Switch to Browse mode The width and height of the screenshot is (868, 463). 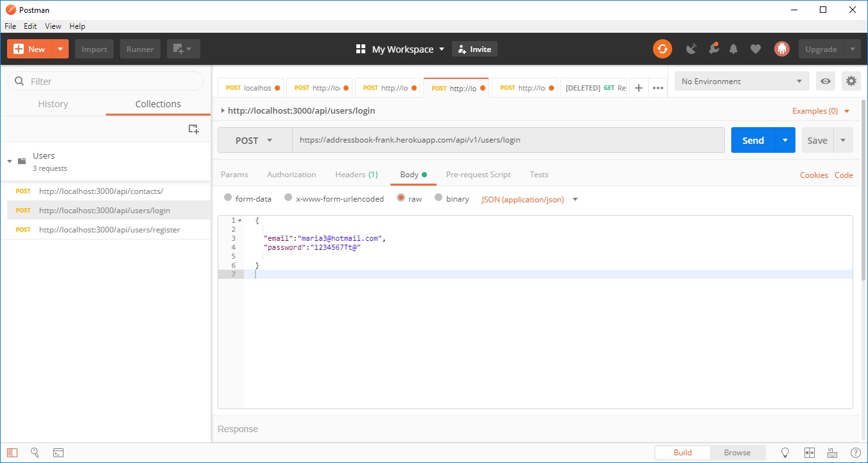737,453
